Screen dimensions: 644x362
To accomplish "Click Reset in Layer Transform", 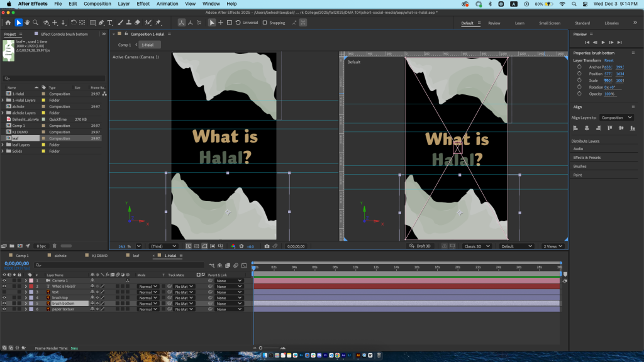I will pyautogui.click(x=609, y=60).
